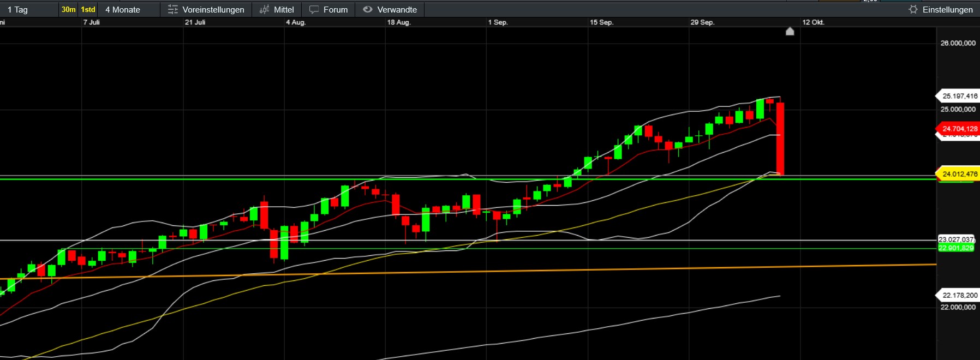Click the '4 Aug.' date label
Image resolution: width=980 pixels, height=360 pixels.
296,22
